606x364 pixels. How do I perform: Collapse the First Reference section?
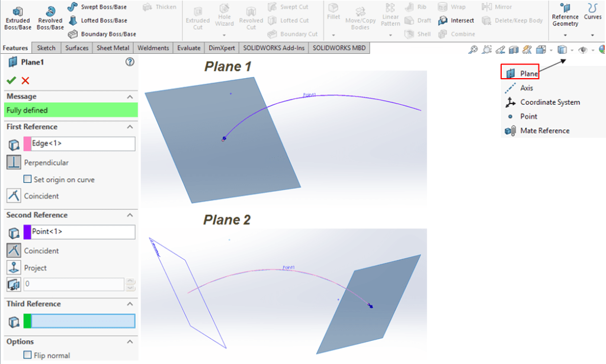130,127
